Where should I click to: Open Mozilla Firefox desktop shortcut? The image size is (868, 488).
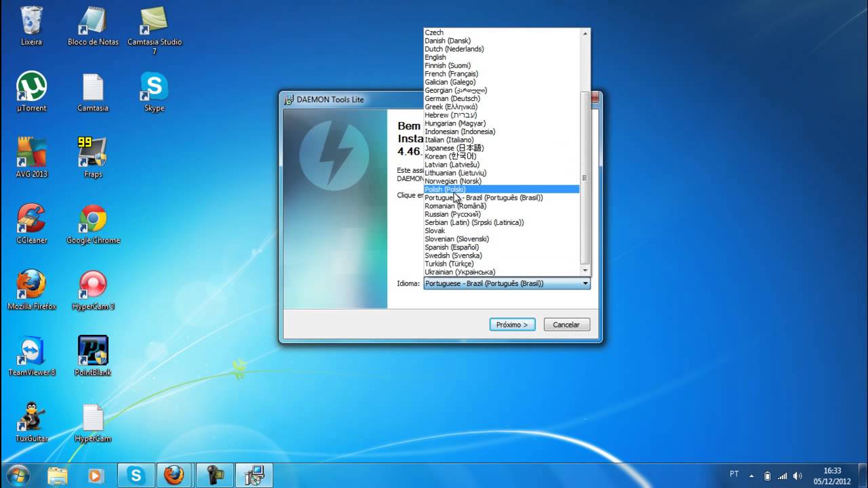pos(31,289)
